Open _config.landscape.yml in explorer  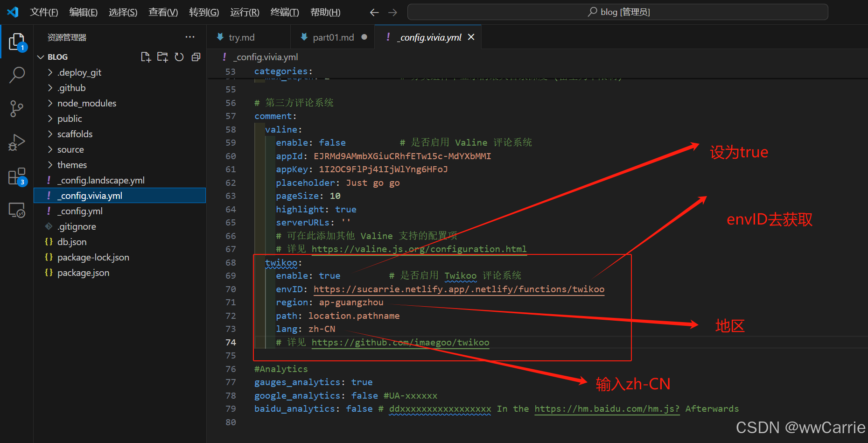(x=120, y=180)
